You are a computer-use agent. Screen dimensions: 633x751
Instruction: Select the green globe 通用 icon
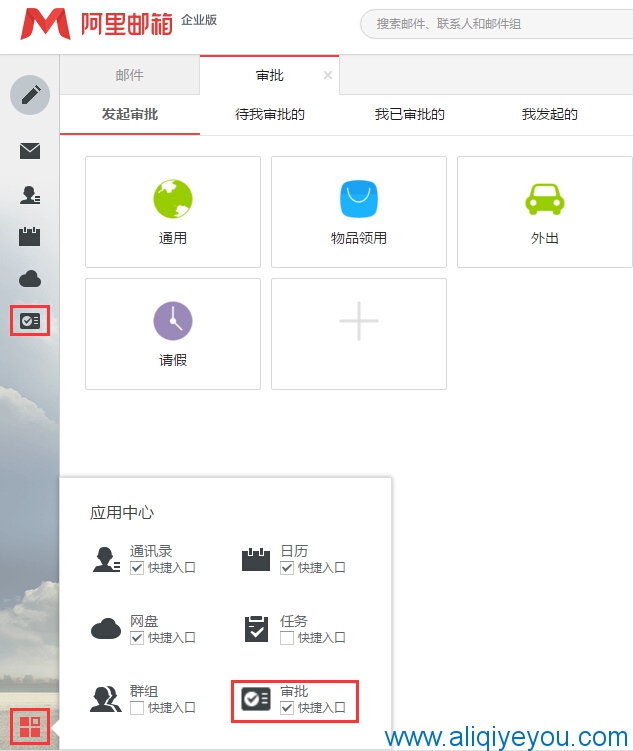coord(173,199)
